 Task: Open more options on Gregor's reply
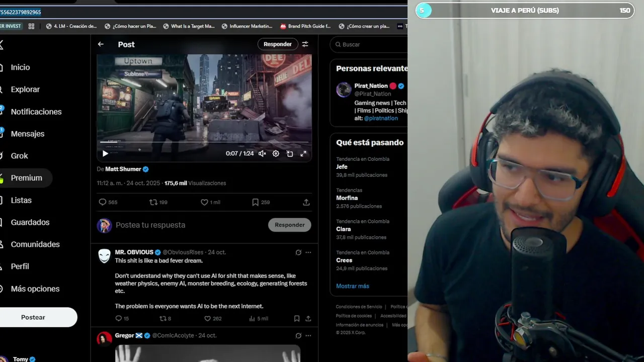[308, 335]
